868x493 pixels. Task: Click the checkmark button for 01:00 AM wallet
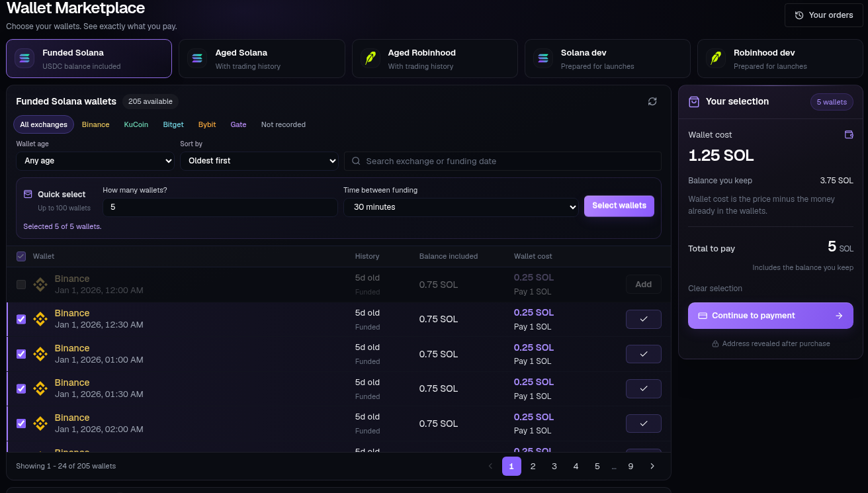[x=644, y=354]
